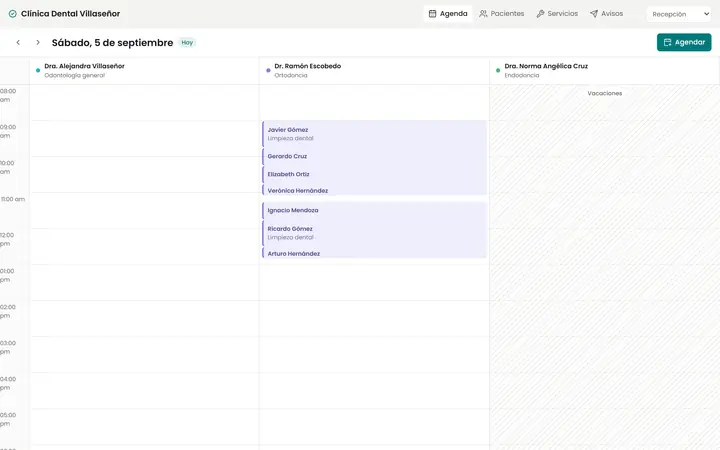The width and height of the screenshot is (720, 450).
Task: Open Javier Gómez limpieza dental appointment
Action: pyautogui.click(x=374, y=134)
